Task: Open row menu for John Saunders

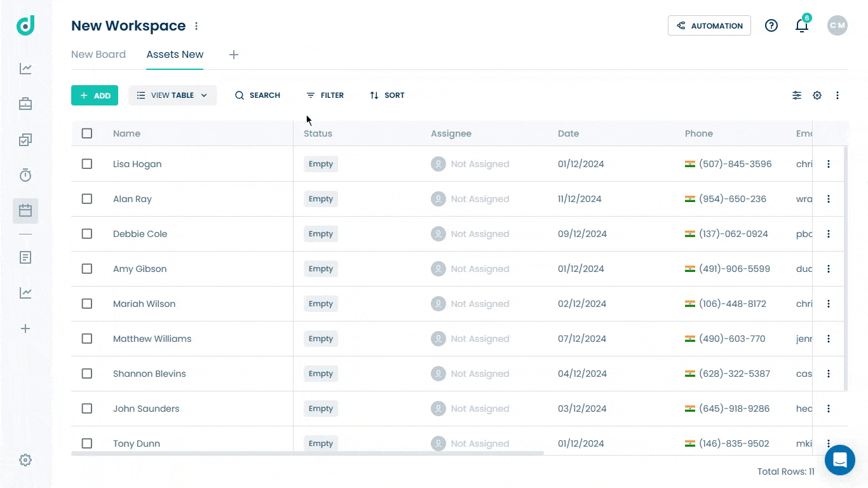Action: point(829,409)
